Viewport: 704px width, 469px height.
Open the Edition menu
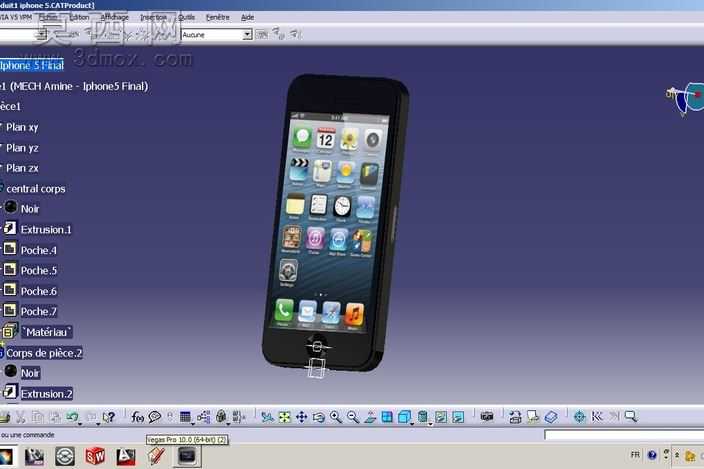pos(79,17)
